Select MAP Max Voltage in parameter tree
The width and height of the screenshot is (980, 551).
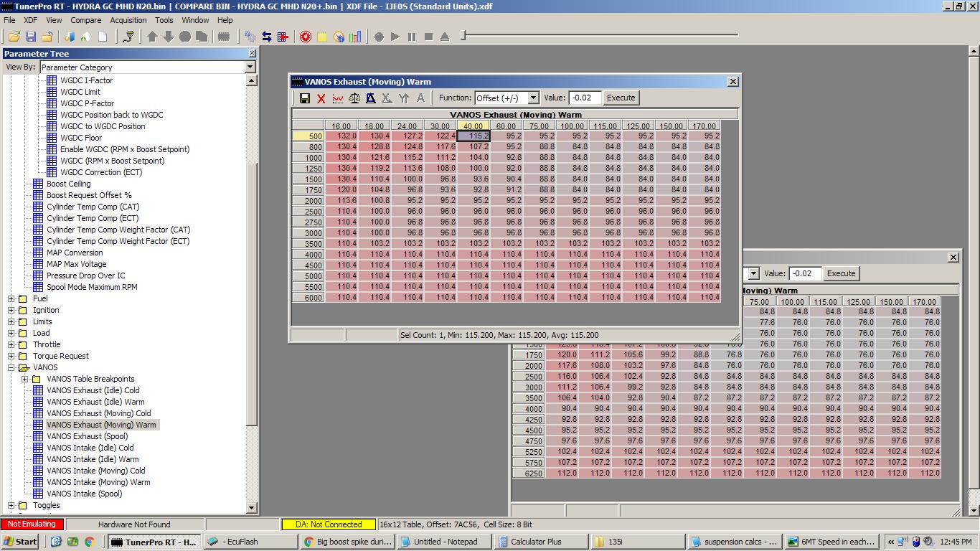tap(77, 264)
